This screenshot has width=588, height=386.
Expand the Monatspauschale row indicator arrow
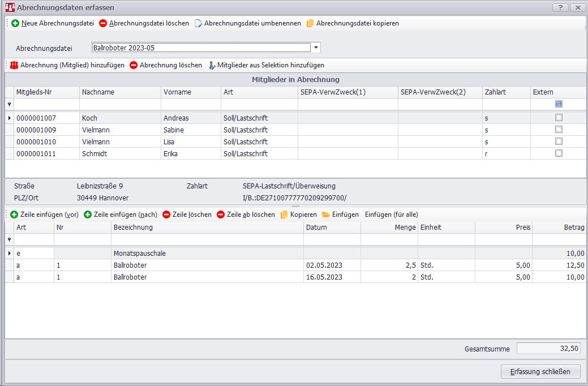pyautogui.click(x=9, y=253)
